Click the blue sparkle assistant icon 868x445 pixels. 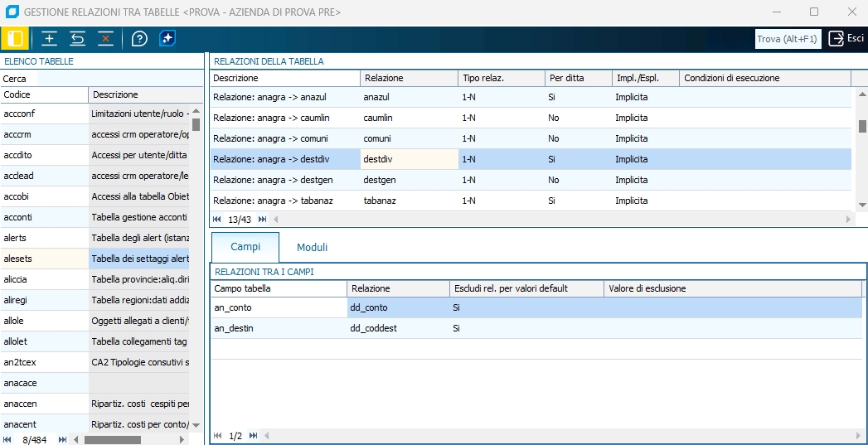(167, 39)
